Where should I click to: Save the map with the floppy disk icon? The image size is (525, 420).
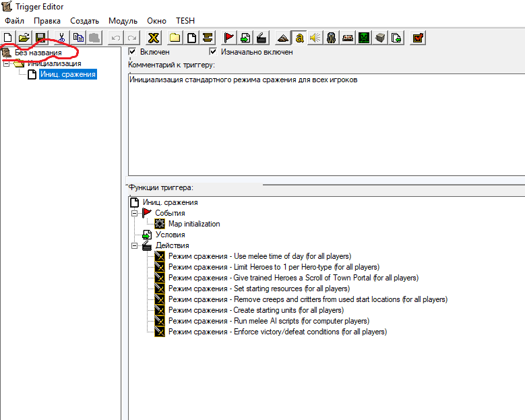click(x=40, y=38)
